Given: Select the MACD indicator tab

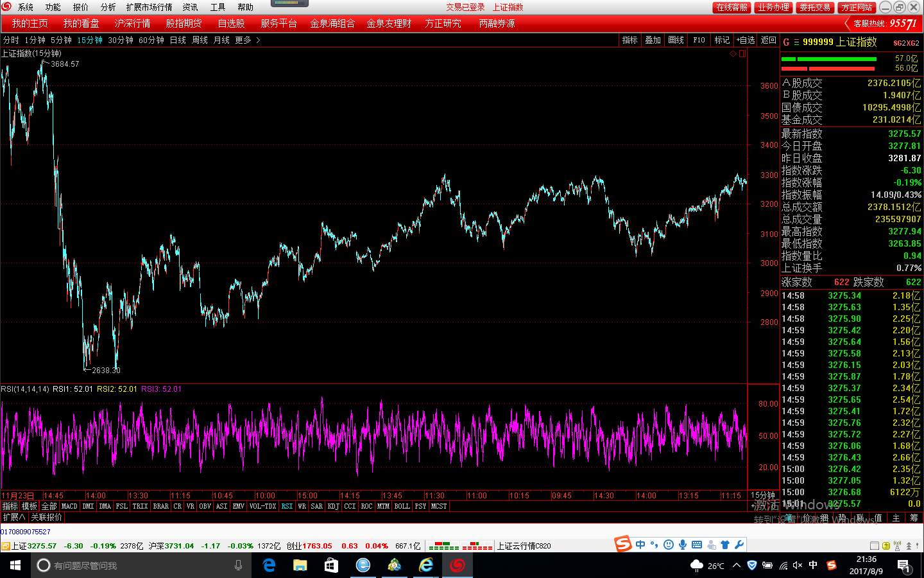Looking at the screenshot, I should click(x=69, y=506).
